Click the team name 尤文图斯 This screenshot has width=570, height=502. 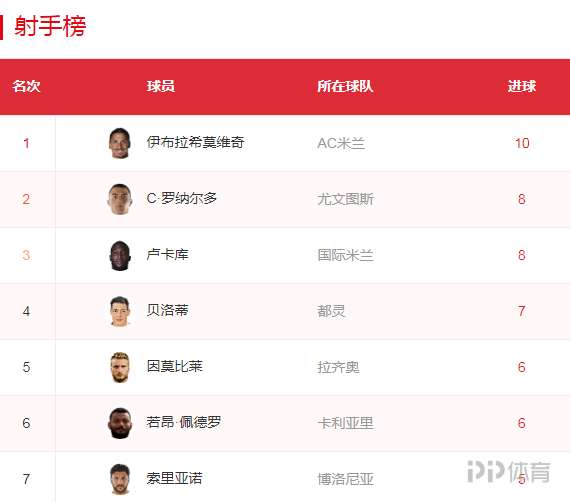click(x=345, y=199)
